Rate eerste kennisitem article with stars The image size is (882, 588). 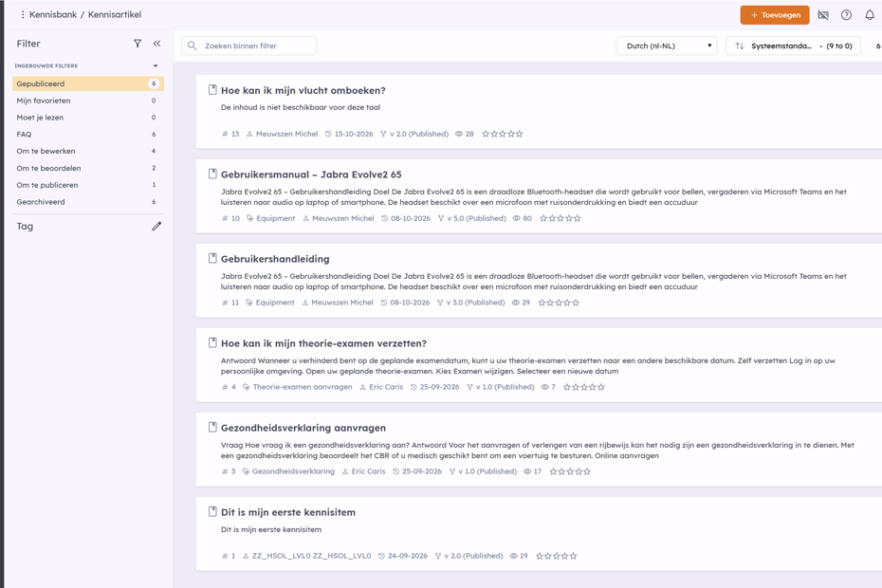pos(557,556)
